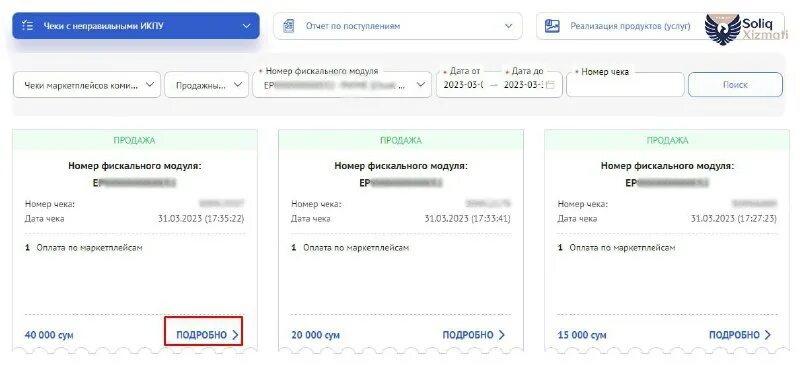Click ПРОДАЖА header on the 17:27:23 receipt

667,140
